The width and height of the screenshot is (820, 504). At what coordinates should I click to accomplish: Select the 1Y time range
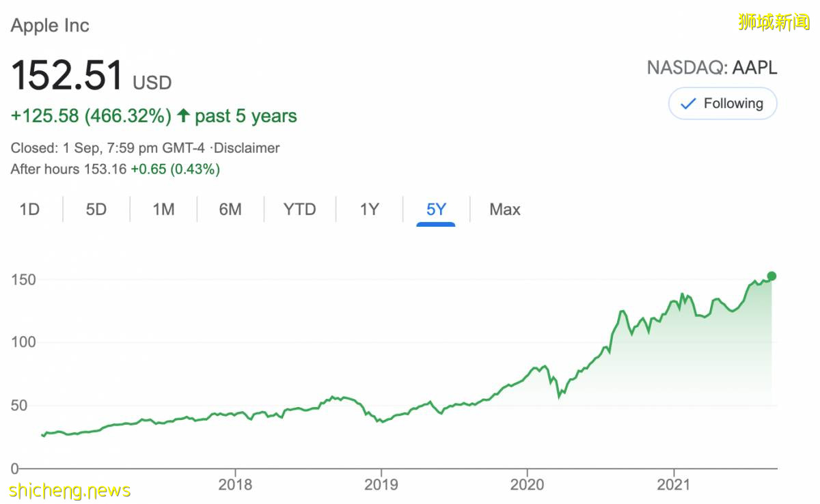tap(368, 210)
